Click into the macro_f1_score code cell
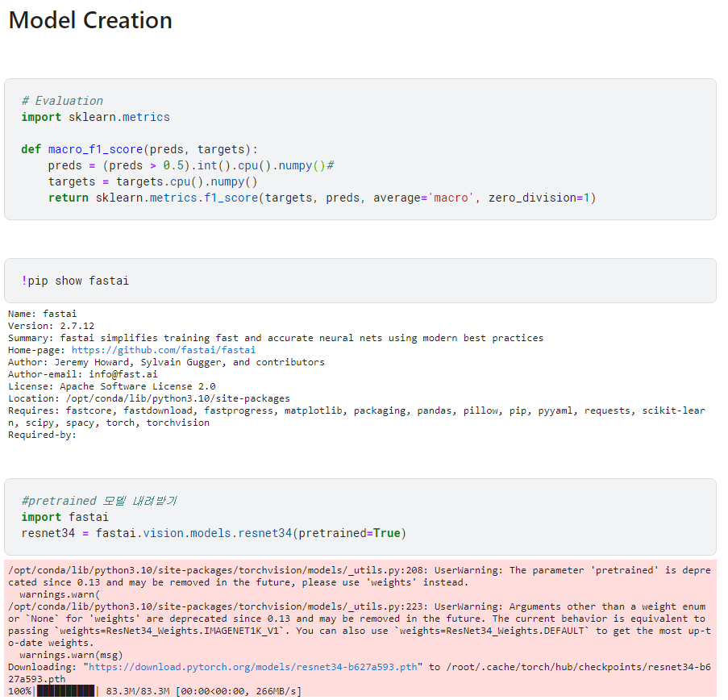The width and height of the screenshot is (728, 700). [360, 149]
